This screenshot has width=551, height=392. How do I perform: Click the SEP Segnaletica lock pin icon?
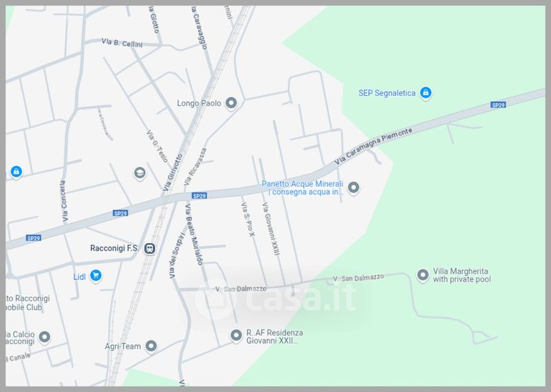click(x=426, y=93)
